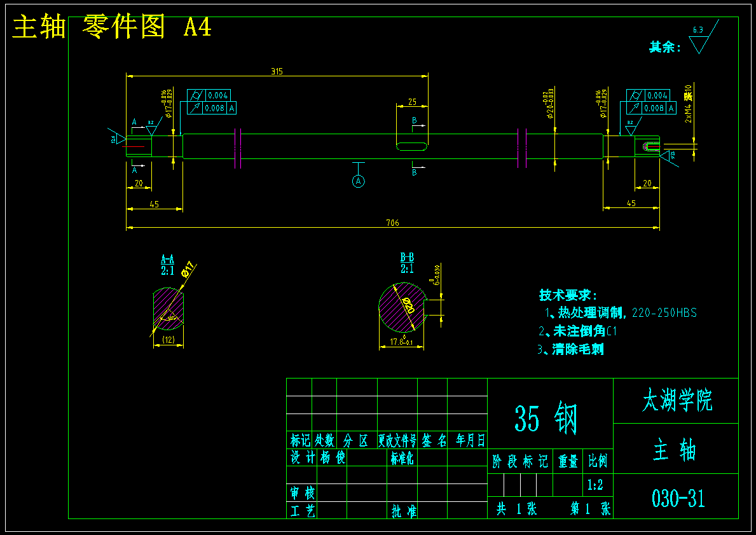
Task: Select the 1:2 scale value
Action: coord(595,485)
